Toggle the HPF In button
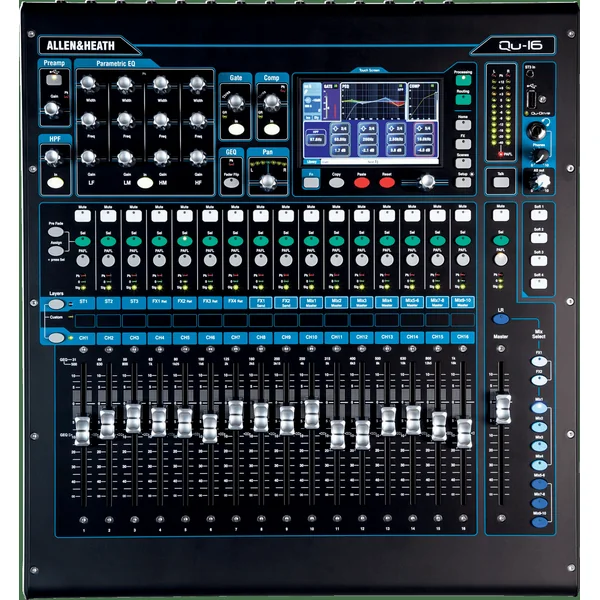600x600 pixels. 55,183
